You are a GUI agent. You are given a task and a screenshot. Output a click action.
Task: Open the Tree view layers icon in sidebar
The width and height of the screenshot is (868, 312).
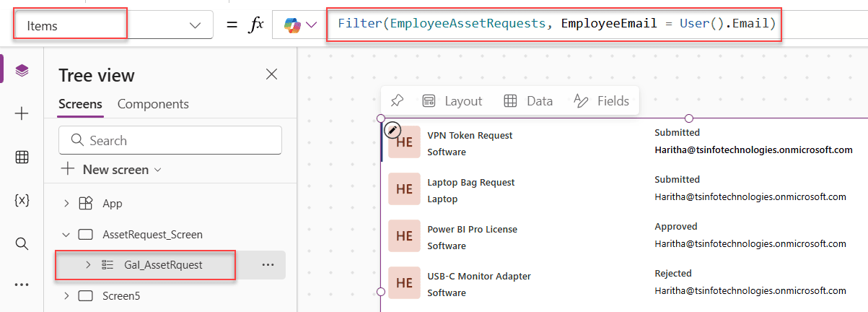point(22,70)
